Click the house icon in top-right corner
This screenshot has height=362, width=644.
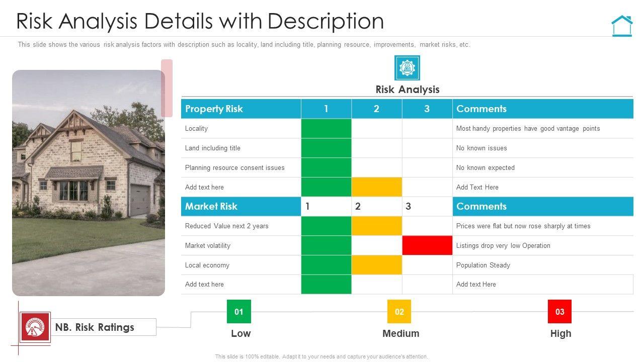coord(621,26)
